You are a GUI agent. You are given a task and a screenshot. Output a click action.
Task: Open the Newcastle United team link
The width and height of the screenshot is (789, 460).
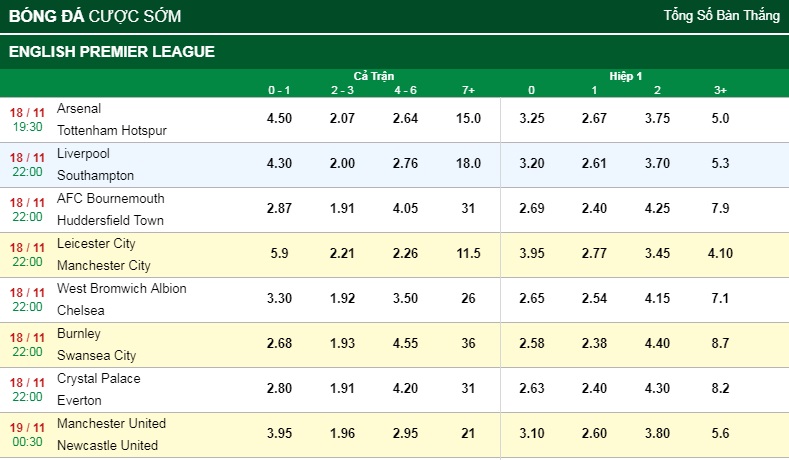pyautogui.click(x=107, y=446)
